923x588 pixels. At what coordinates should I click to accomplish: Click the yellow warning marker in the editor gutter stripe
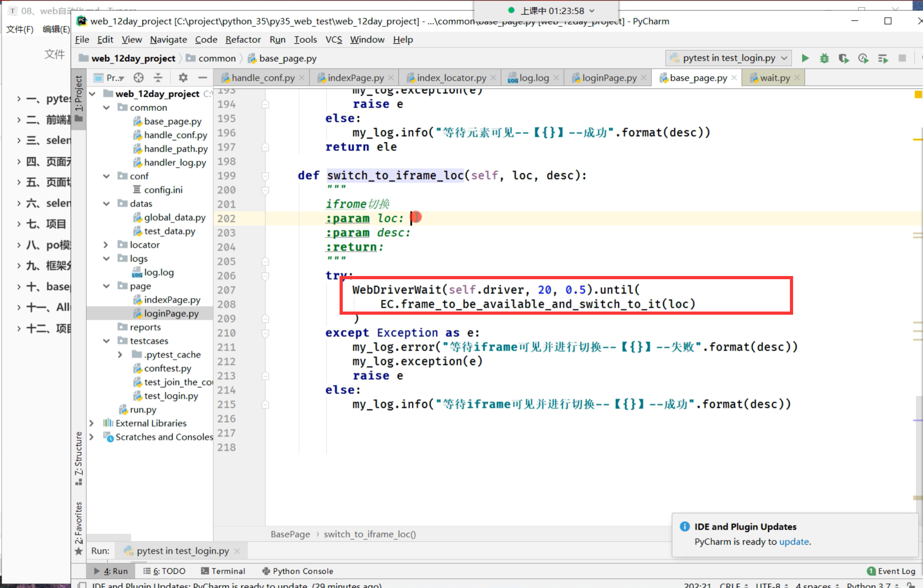pyautogui.click(x=918, y=95)
